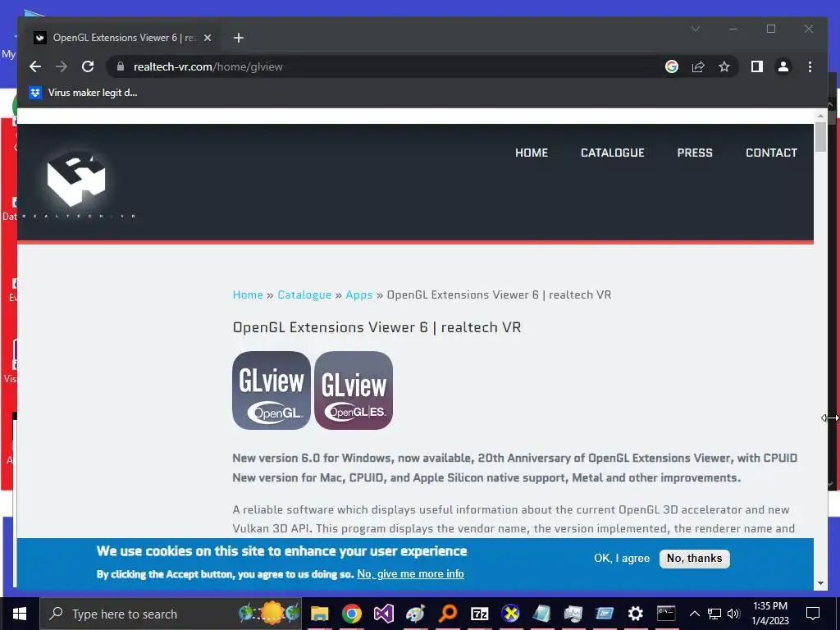Open Chrome from the taskbar

pos(351,614)
